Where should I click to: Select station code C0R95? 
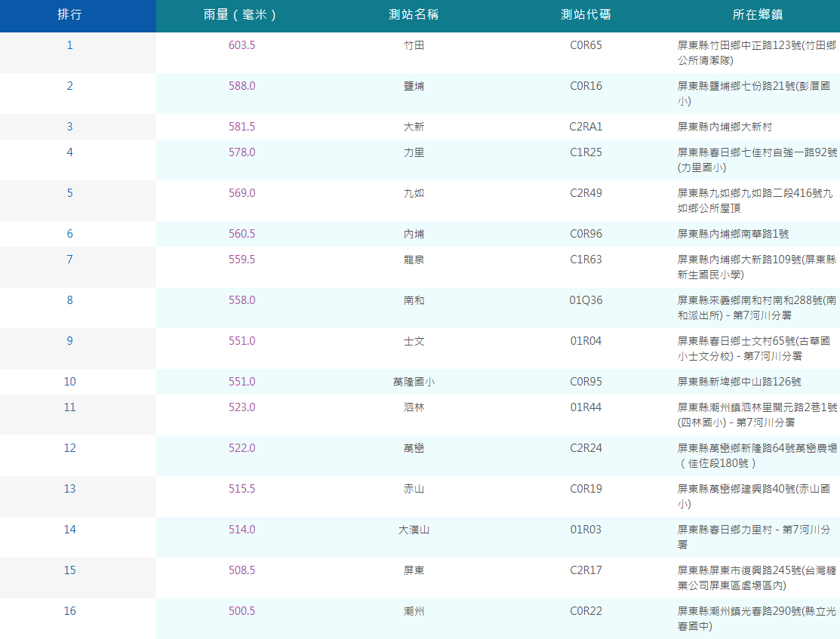coord(586,382)
